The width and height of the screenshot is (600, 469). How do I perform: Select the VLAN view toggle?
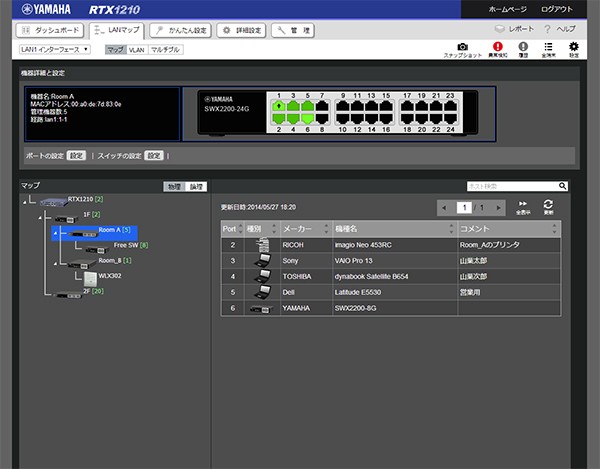[x=136, y=50]
